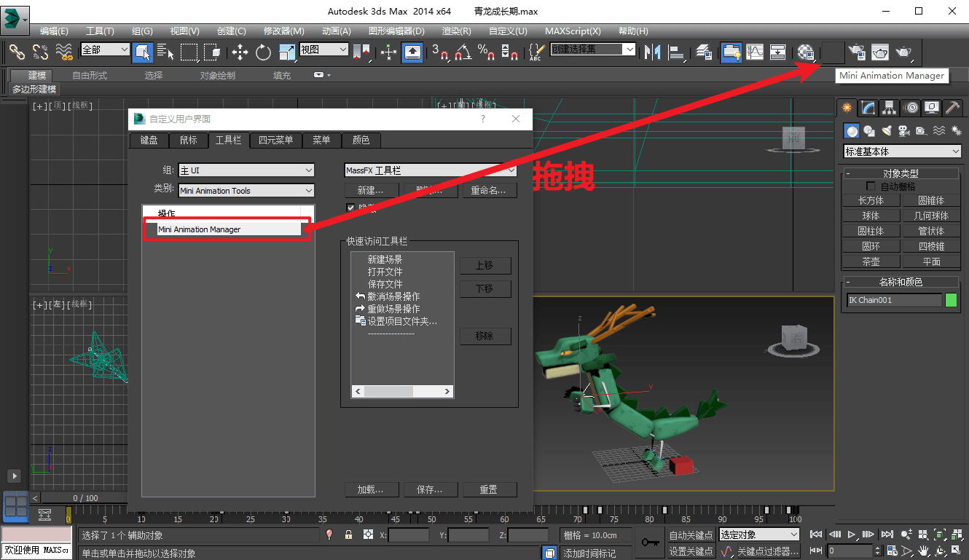Click the 保存... button in dialog

pos(430,489)
